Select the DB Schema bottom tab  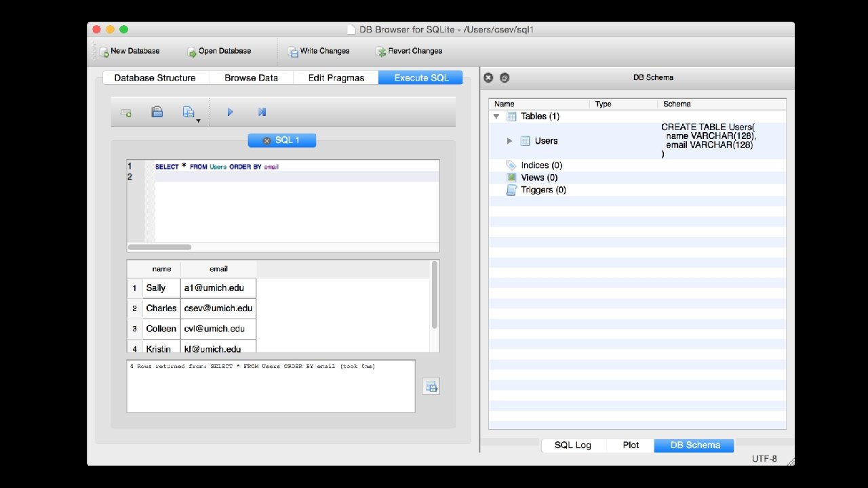693,445
